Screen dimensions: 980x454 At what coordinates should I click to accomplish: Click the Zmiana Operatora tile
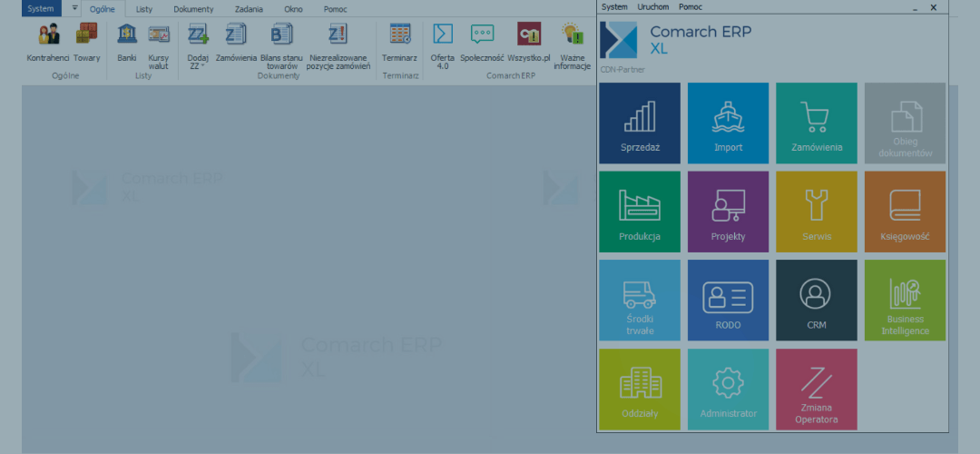817,389
